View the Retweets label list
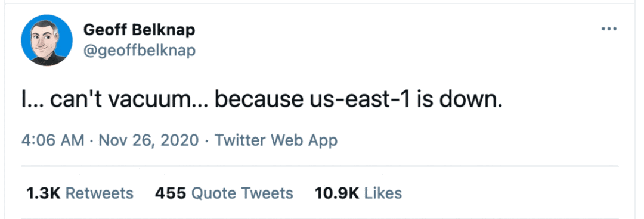 click(100, 193)
